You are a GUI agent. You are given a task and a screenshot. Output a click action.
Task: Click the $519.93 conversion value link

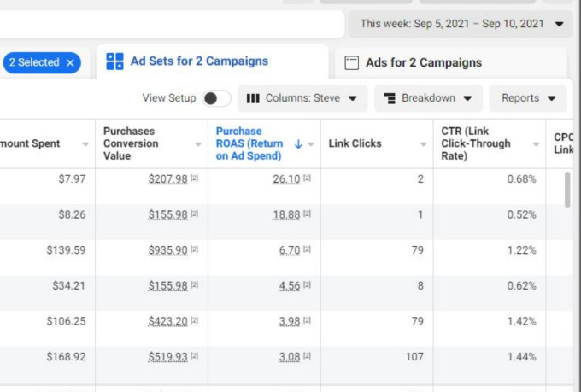[167, 357]
